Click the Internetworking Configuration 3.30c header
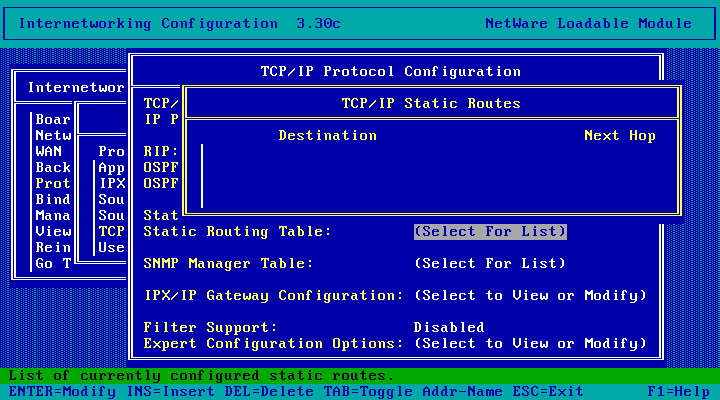The image size is (720, 400). (179, 23)
